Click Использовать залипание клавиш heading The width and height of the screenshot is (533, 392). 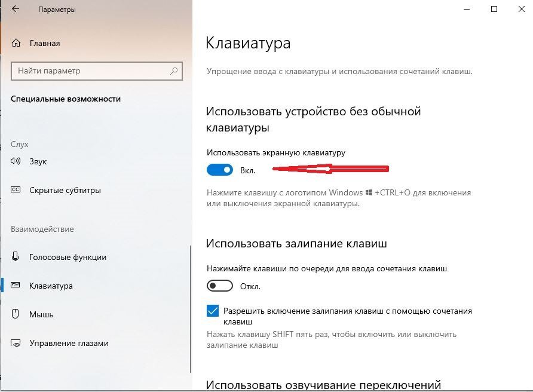coord(296,243)
